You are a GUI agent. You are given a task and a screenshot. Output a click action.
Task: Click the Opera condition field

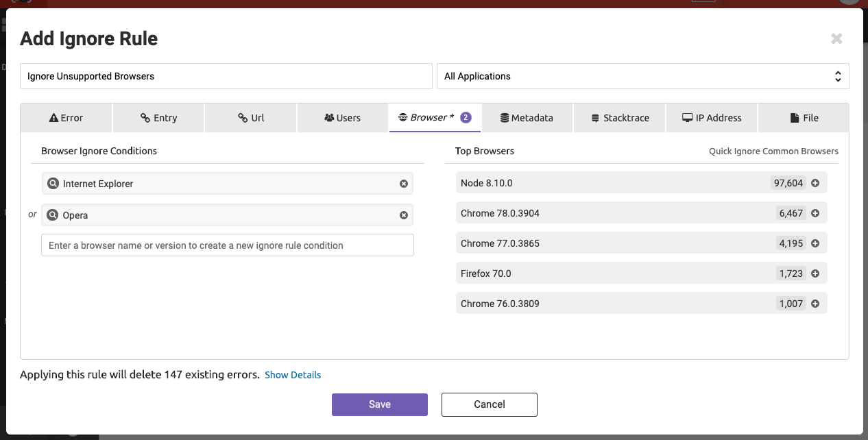tap(228, 215)
